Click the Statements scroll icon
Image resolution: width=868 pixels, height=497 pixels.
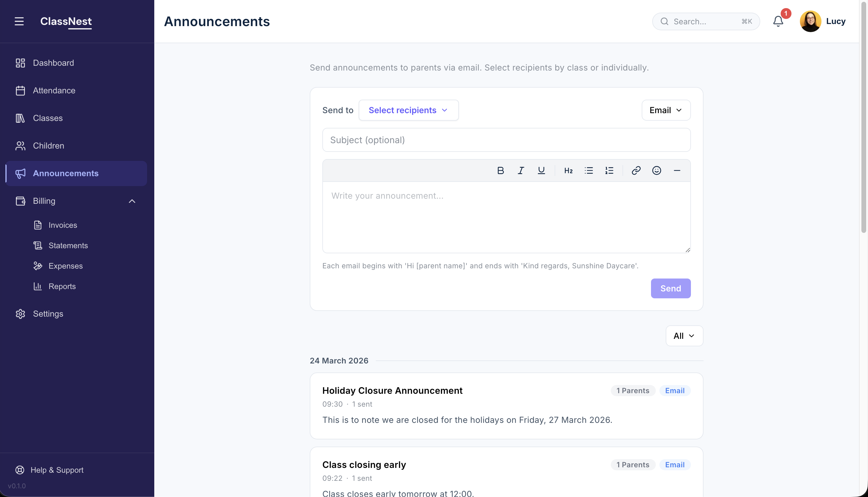click(38, 245)
